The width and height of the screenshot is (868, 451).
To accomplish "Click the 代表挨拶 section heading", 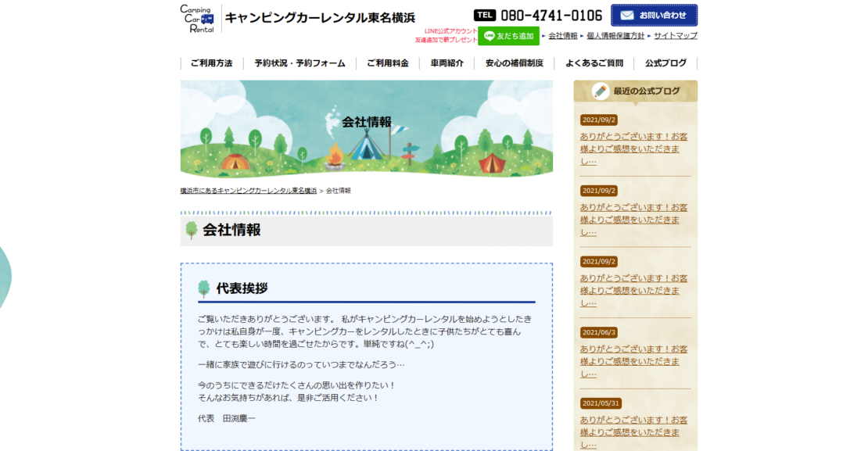I will click(x=242, y=288).
